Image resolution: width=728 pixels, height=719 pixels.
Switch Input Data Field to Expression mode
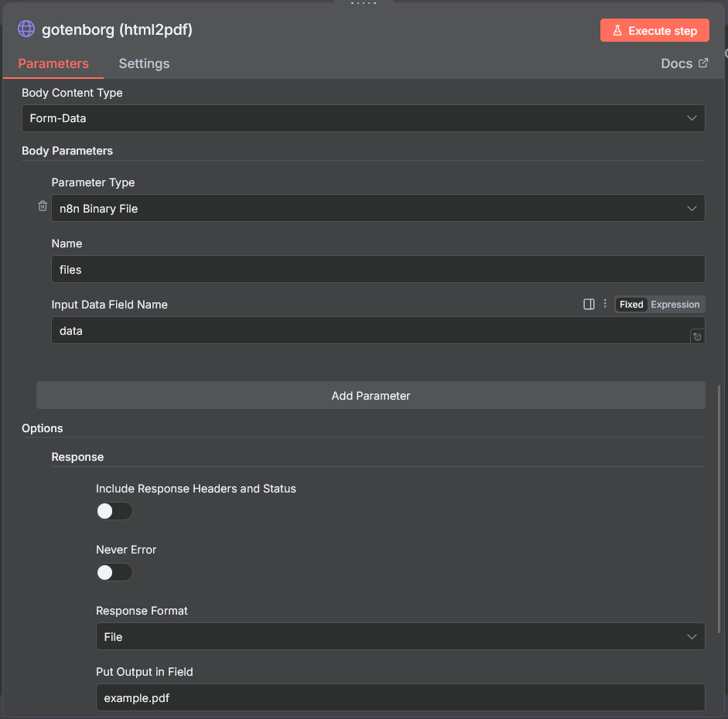pyautogui.click(x=675, y=305)
